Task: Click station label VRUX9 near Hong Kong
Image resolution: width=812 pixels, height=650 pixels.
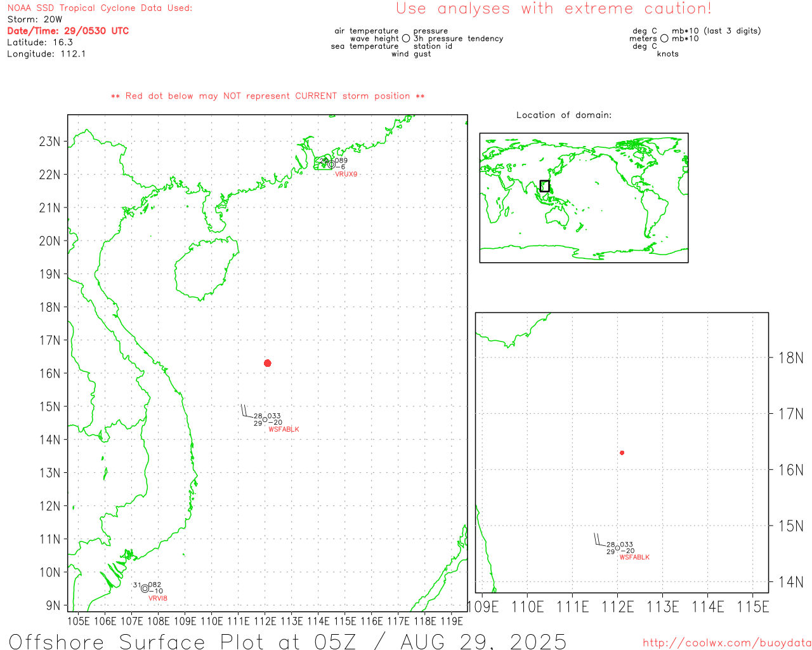Action: coord(346,174)
